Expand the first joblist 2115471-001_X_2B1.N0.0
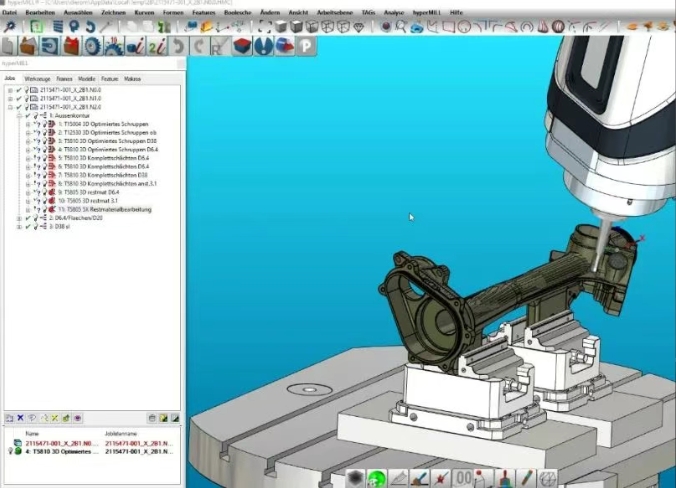676x488 pixels. coord(9,90)
